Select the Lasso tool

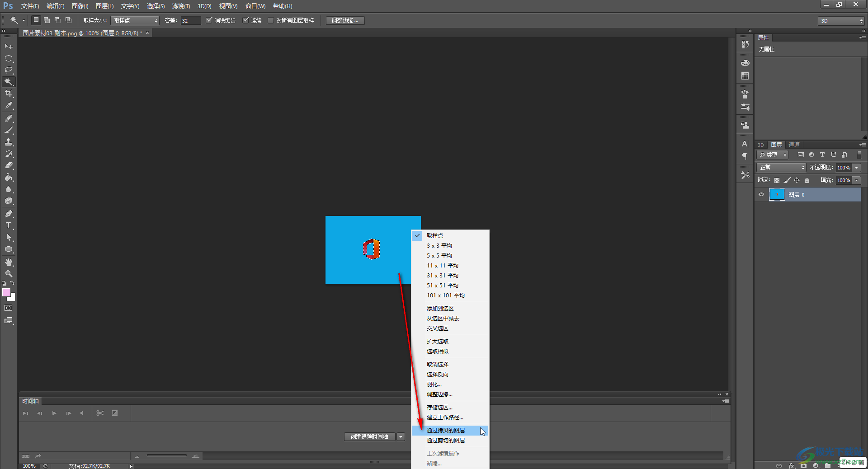click(9, 70)
